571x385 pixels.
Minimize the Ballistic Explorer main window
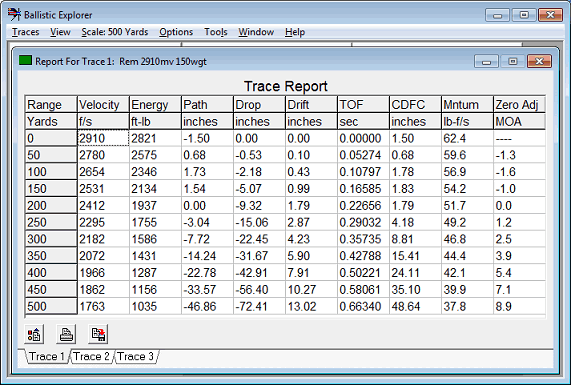[x=497, y=15]
